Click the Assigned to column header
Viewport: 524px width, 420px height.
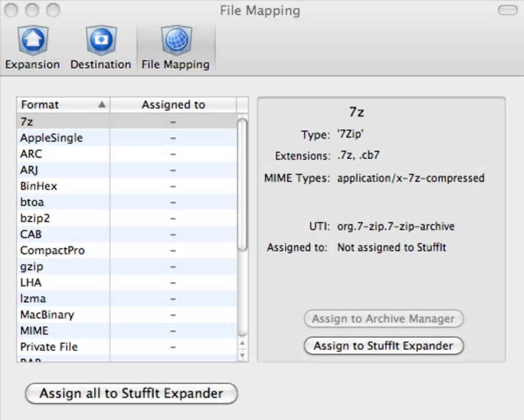[173, 105]
